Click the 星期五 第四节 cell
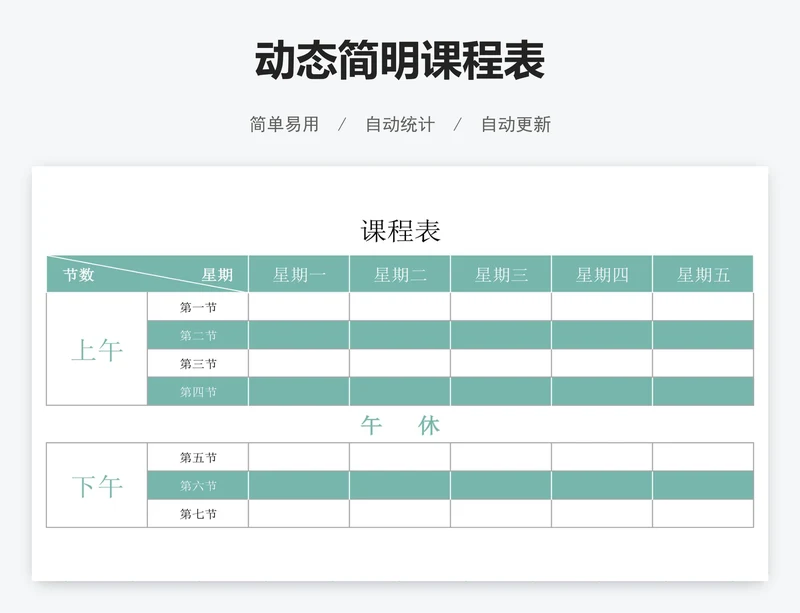Viewport: 800px width, 613px height. coord(703,391)
